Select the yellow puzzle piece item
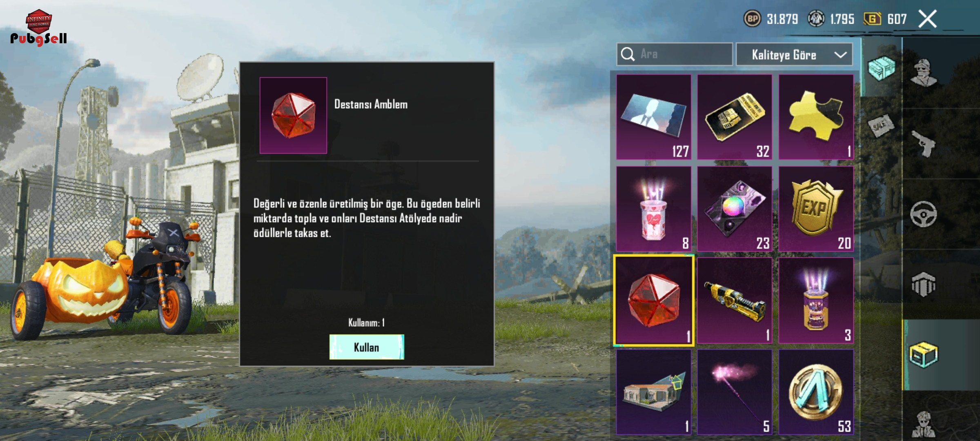The image size is (980, 441). (x=816, y=117)
